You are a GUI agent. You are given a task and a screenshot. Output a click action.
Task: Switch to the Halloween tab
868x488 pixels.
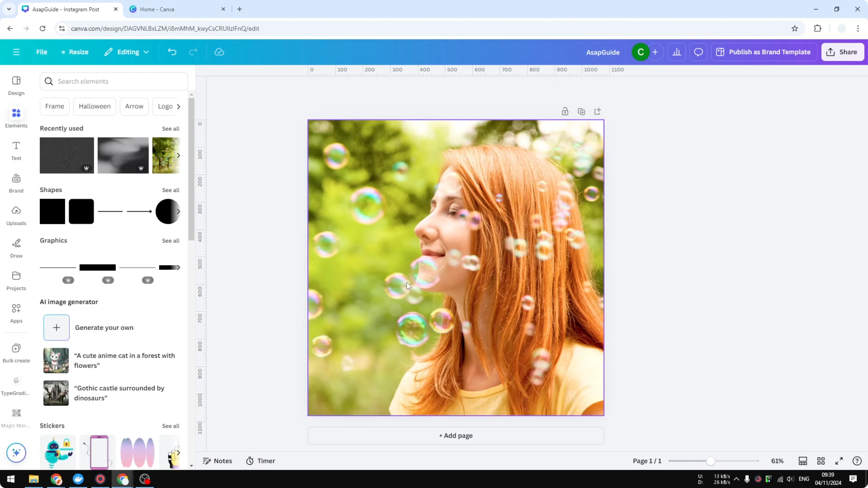coord(94,106)
